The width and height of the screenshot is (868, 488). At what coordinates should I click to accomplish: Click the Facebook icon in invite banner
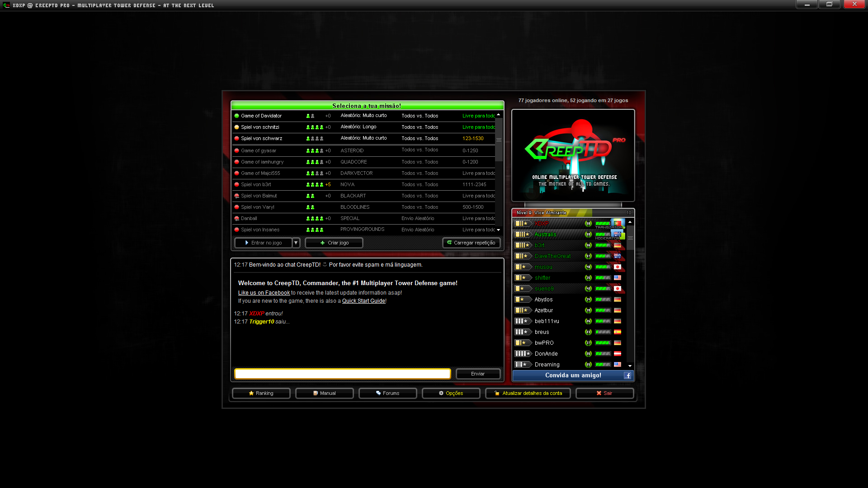tap(627, 375)
